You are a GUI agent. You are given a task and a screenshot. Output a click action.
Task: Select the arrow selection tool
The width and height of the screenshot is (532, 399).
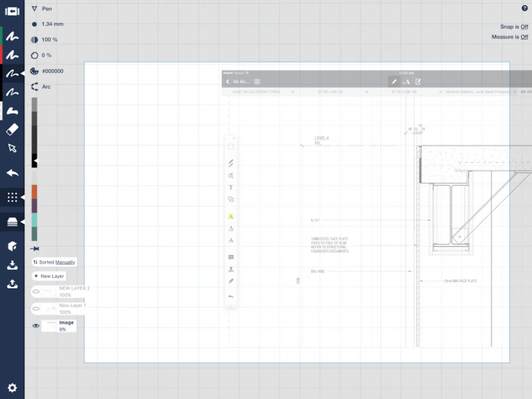[x=12, y=148]
